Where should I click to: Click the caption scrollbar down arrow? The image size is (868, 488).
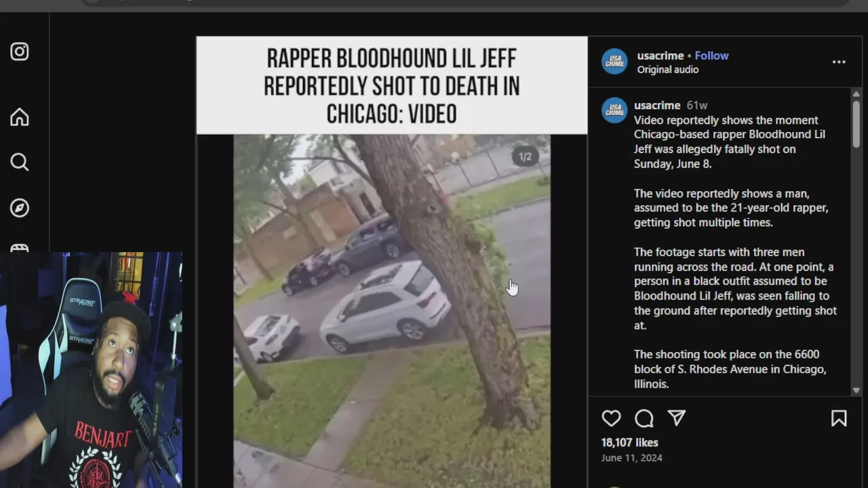click(x=856, y=390)
